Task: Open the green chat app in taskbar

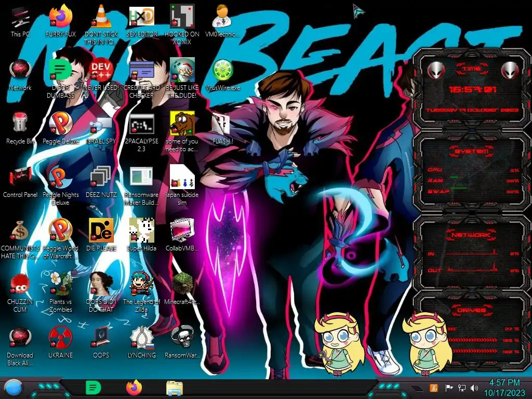Action: point(93,388)
